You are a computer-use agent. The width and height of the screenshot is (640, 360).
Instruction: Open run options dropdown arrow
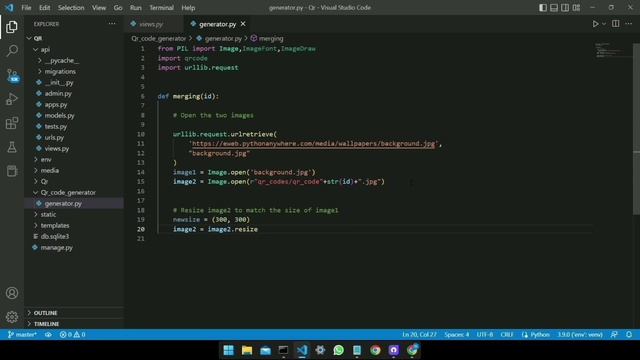[604, 24]
